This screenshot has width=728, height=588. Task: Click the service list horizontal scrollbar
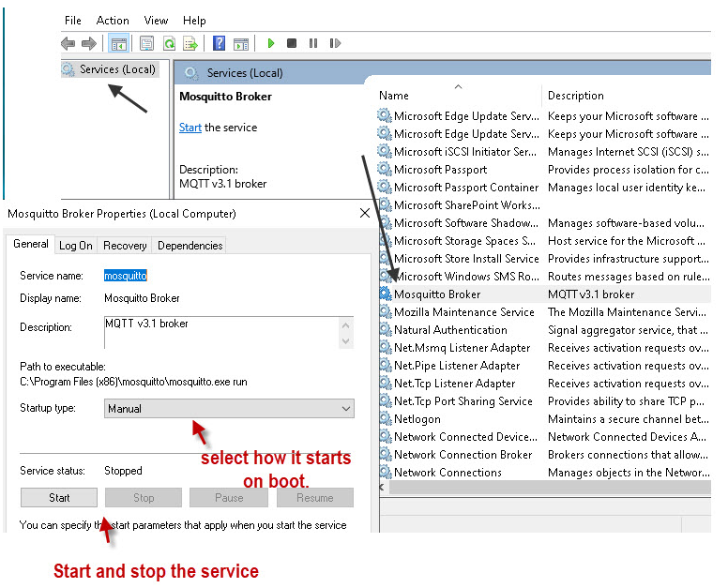(x=550, y=488)
